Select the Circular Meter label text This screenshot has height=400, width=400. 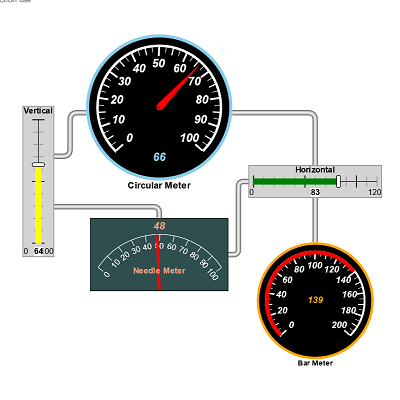[159, 186]
